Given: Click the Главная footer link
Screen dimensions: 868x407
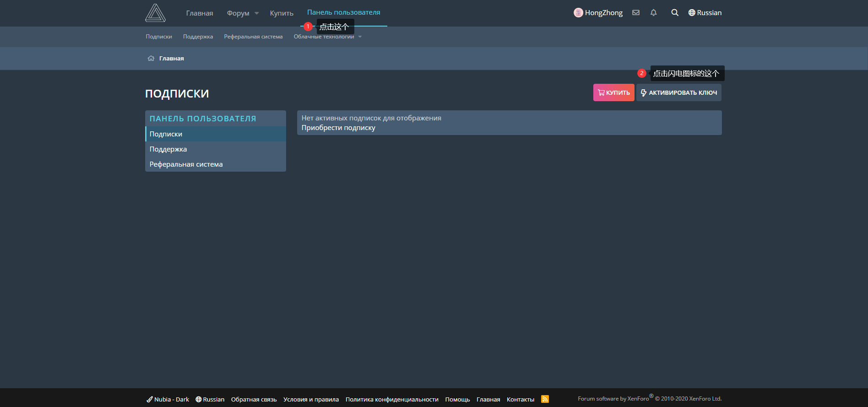Looking at the screenshot, I should tap(488, 399).
